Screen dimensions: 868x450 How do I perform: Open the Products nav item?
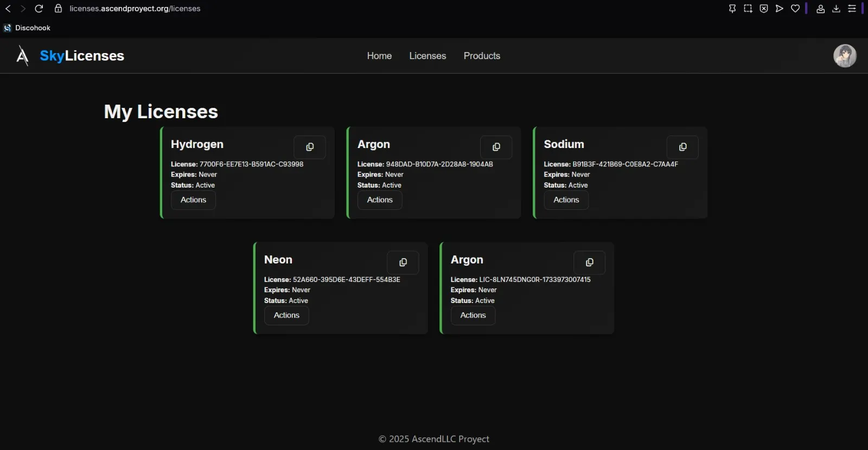482,56
